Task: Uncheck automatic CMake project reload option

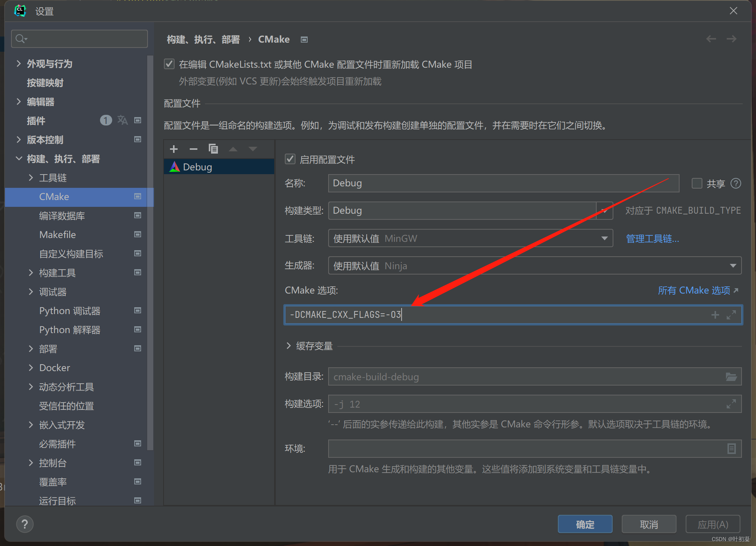Action: [x=169, y=64]
